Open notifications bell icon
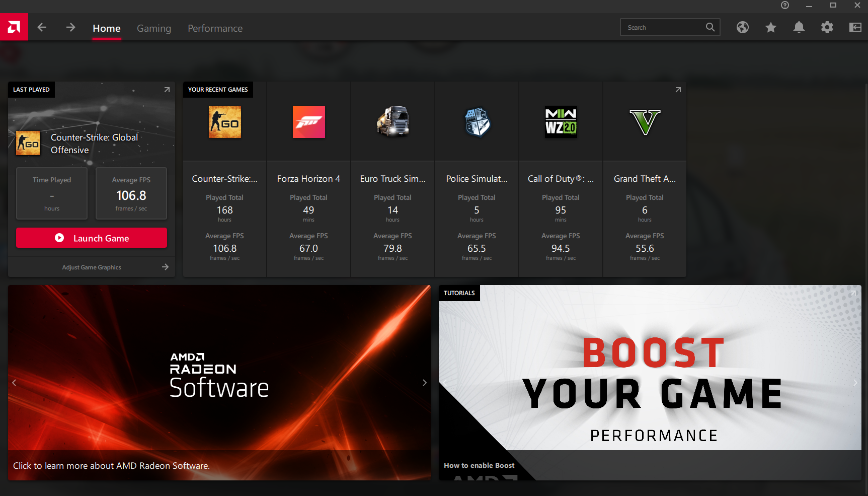This screenshot has width=868, height=496. pos(799,27)
